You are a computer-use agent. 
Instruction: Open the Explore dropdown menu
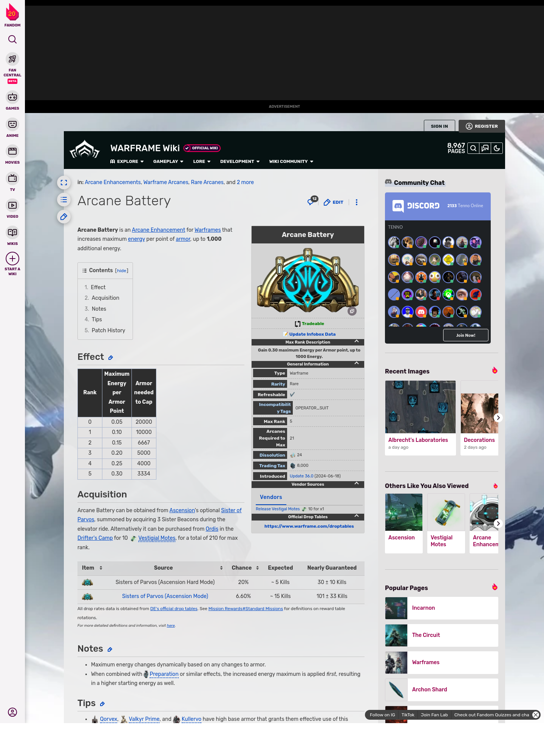pos(127,161)
